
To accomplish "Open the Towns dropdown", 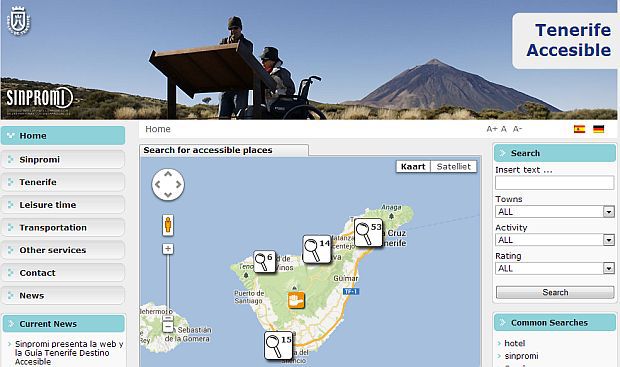I will point(555,212).
